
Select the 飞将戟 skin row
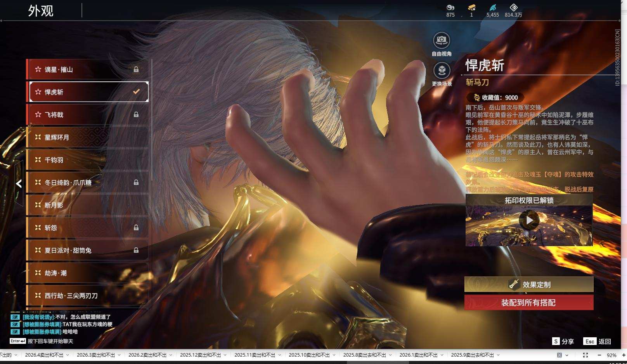[x=88, y=114]
